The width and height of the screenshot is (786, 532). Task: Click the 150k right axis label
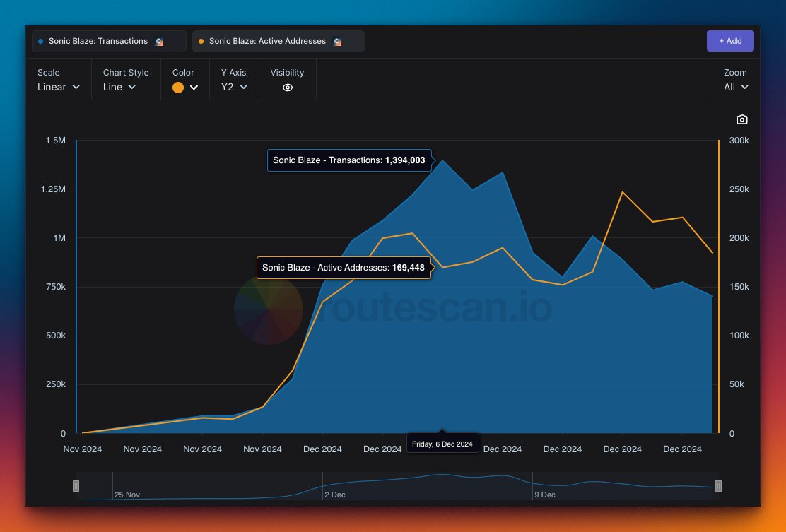[739, 287]
